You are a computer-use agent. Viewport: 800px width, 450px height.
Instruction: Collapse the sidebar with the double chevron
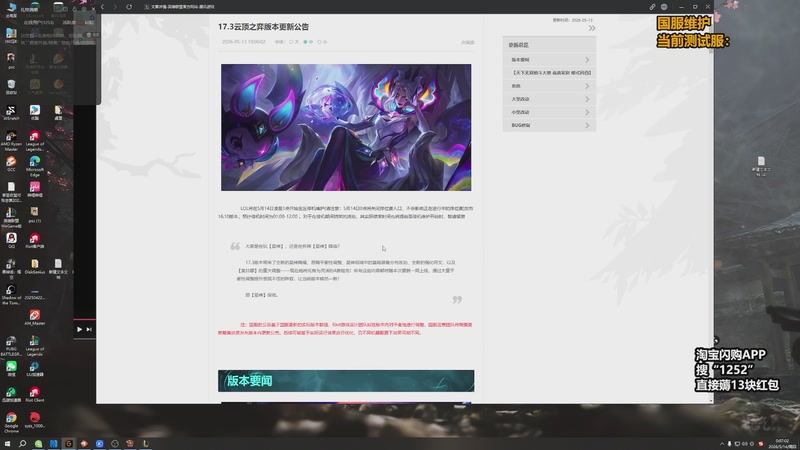click(x=592, y=29)
